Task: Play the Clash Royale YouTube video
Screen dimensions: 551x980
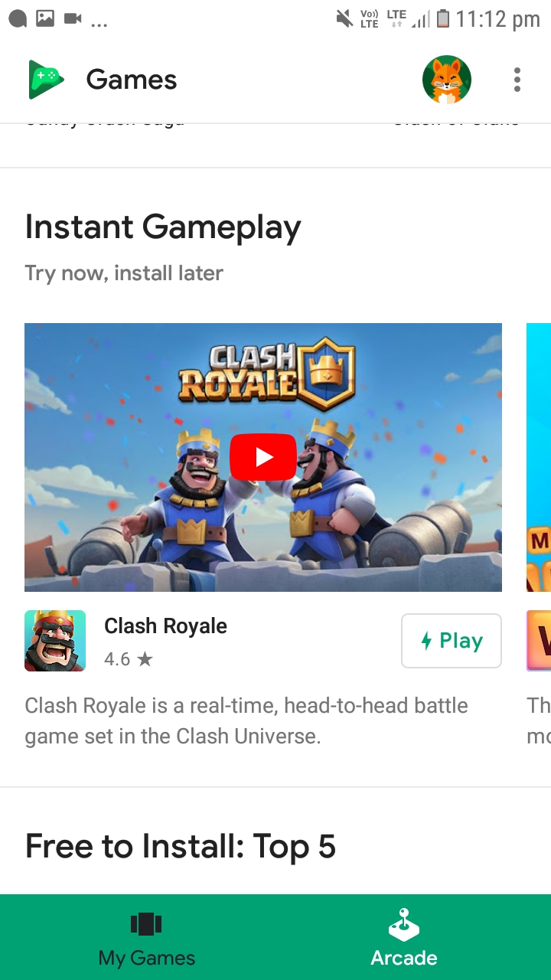Action: click(263, 457)
